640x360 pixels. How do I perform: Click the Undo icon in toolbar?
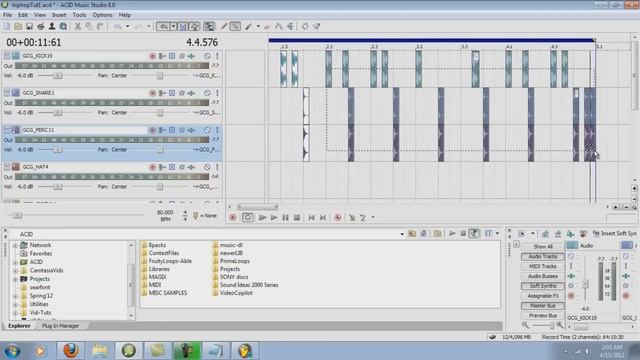click(118, 27)
